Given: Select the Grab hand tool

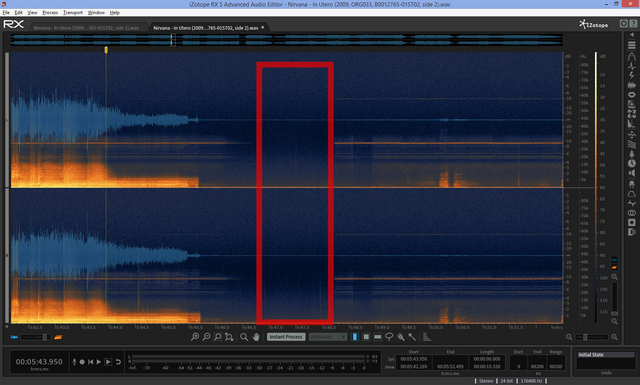Looking at the screenshot, I should point(256,337).
